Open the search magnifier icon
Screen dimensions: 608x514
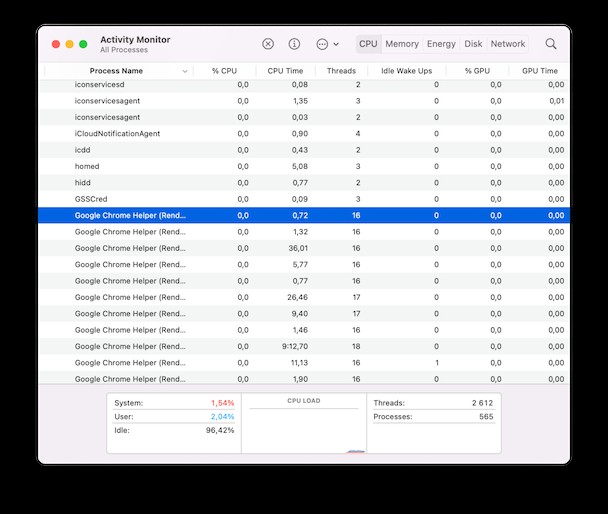coord(551,44)
